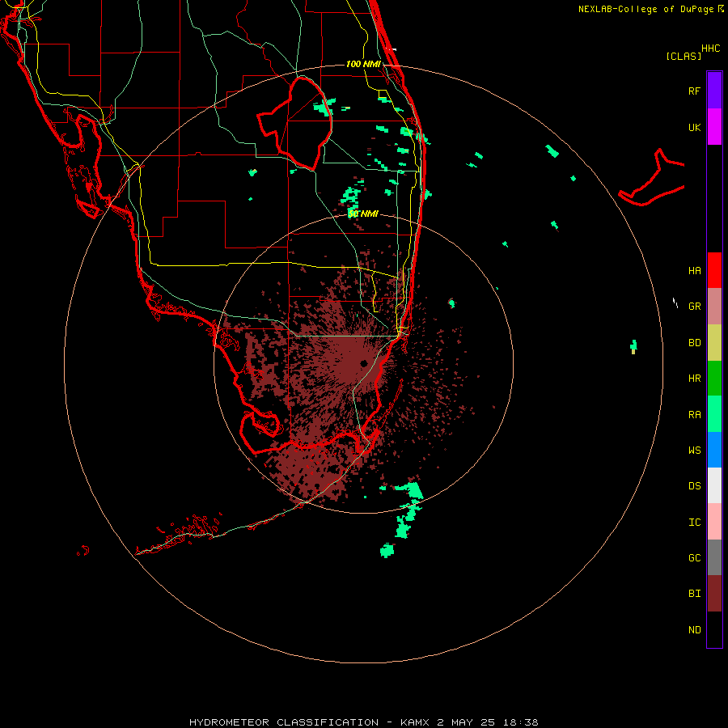Click the HA red legend swatch
728x728 pixels.
click(x=714, y=270)
